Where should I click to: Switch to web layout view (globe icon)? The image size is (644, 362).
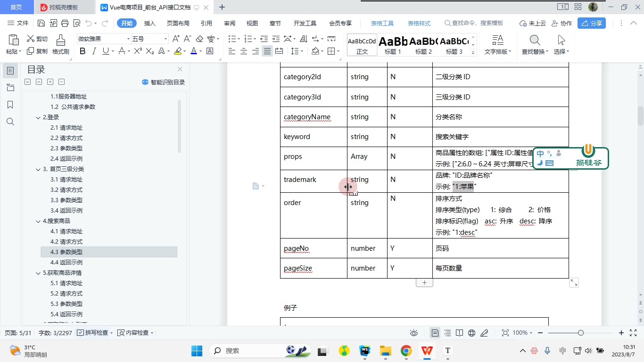coord(471,333)
